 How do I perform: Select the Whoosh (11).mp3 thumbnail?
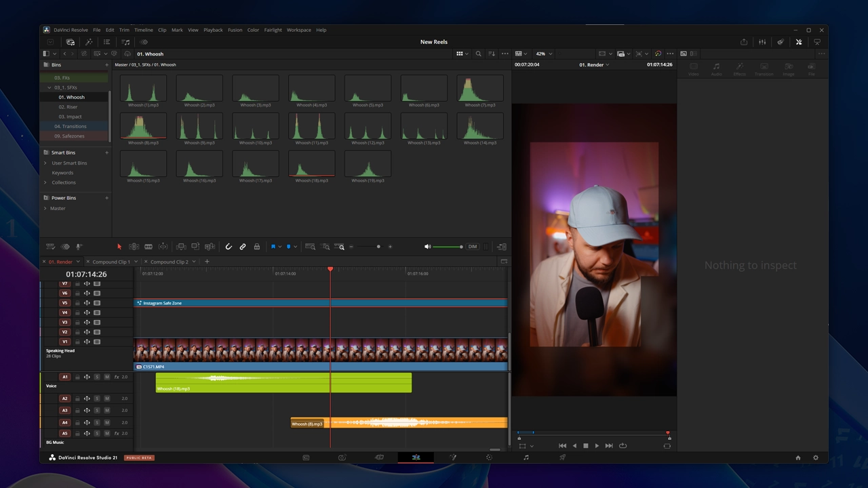312,126
